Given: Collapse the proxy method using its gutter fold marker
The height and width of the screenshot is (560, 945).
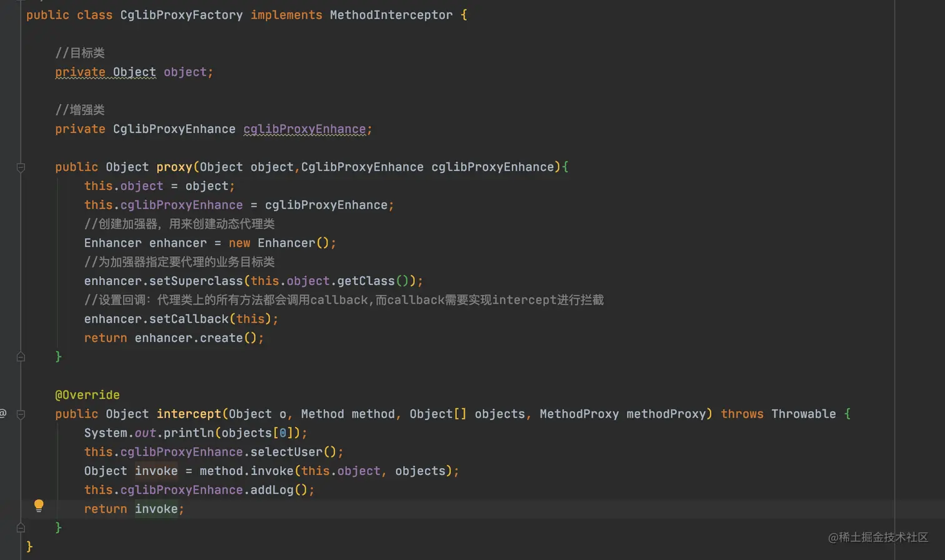Looking at the screenshot, I should coord(21,167).
